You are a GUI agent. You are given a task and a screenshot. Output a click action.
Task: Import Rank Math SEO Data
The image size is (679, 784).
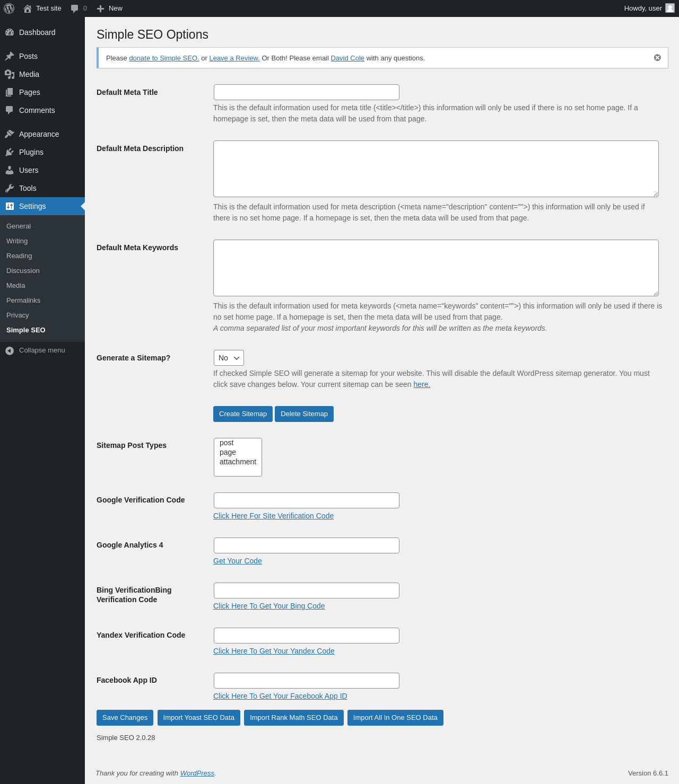tap(294, 718)
